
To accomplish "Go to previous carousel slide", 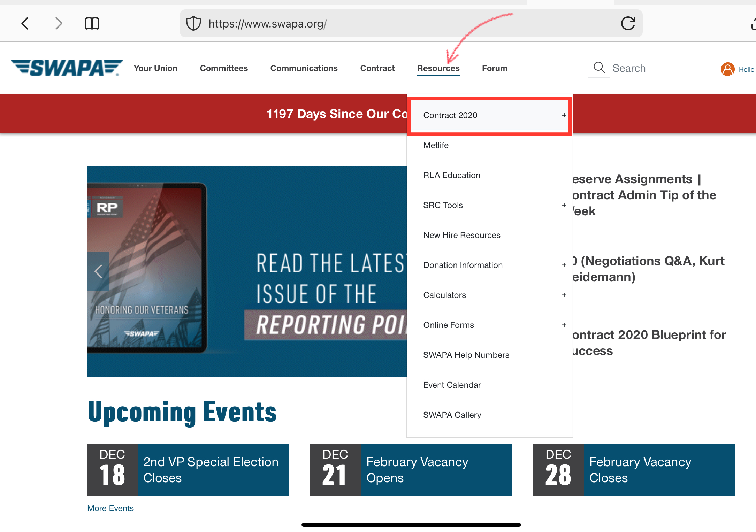I will tap(98, 271).
